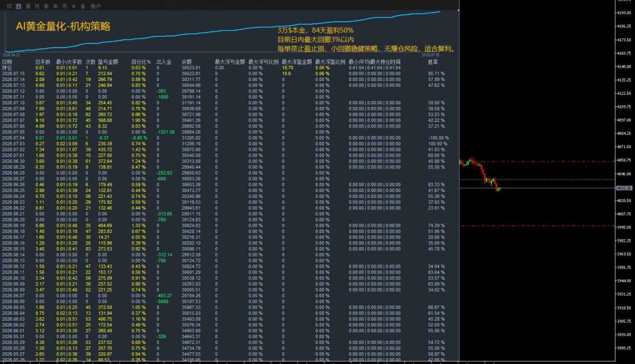The height and width of the screenshot is (364, 635).
Task: Switch to the 日 daily statistics tab
Action: (19, 6)
